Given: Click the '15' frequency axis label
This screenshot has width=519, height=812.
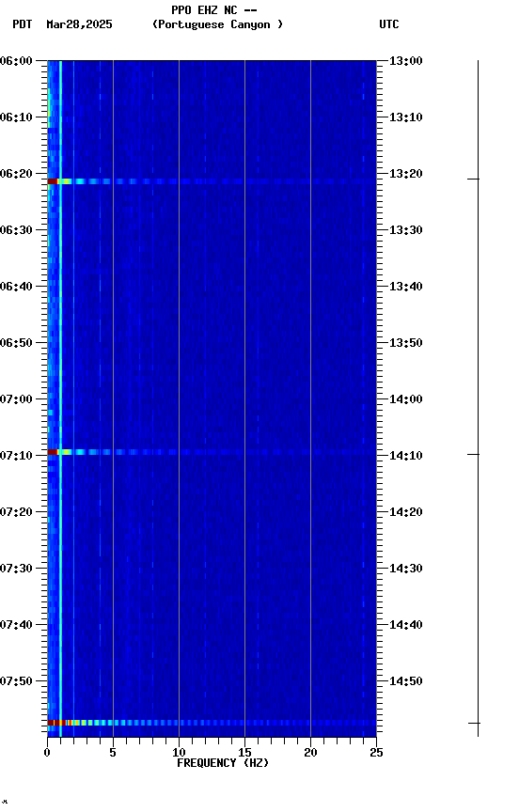Looking at the screenshot, I should (x=244, y=753).
